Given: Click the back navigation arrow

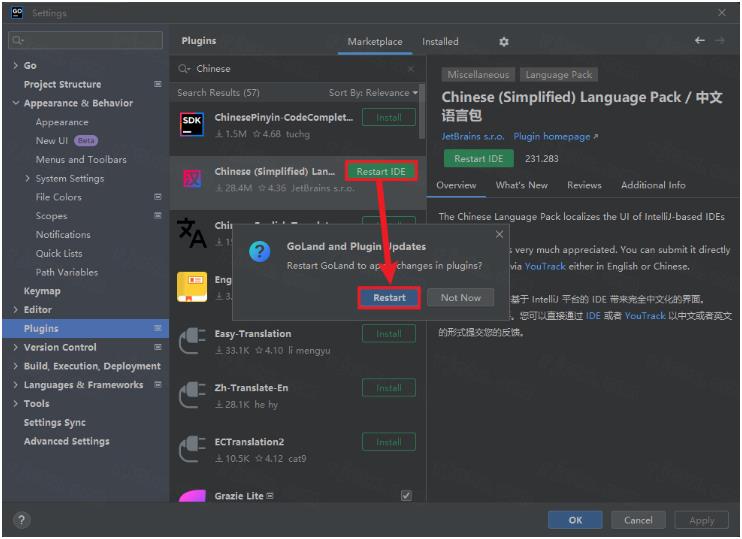Looking at the screenshot, I should [x=699, y=41].
